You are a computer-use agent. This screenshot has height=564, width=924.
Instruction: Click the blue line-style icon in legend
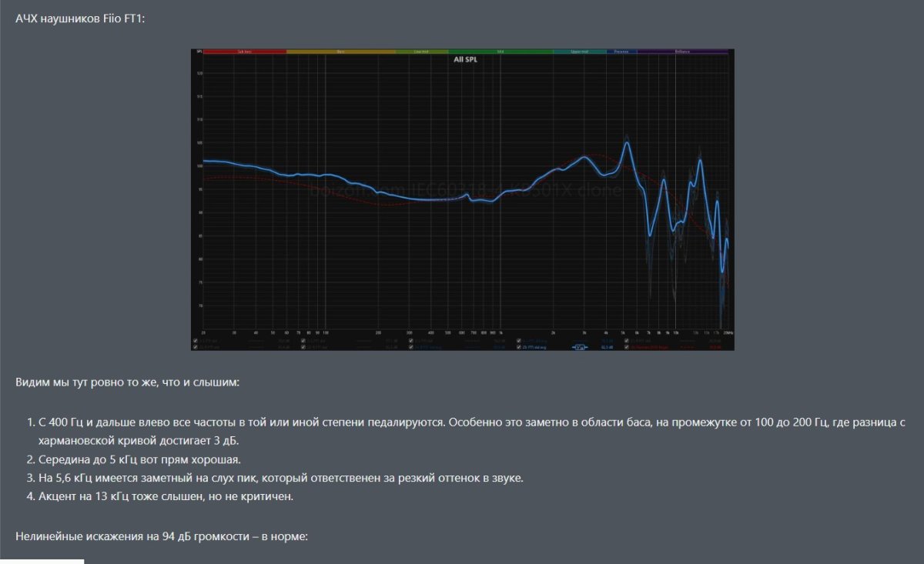(x=578, y=346)
